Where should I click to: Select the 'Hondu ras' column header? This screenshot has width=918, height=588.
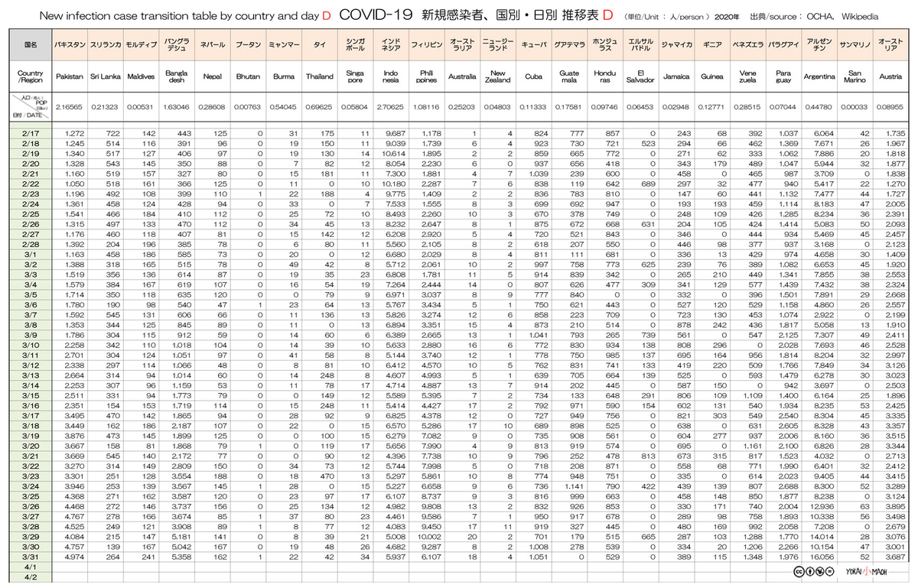(604, 77)
